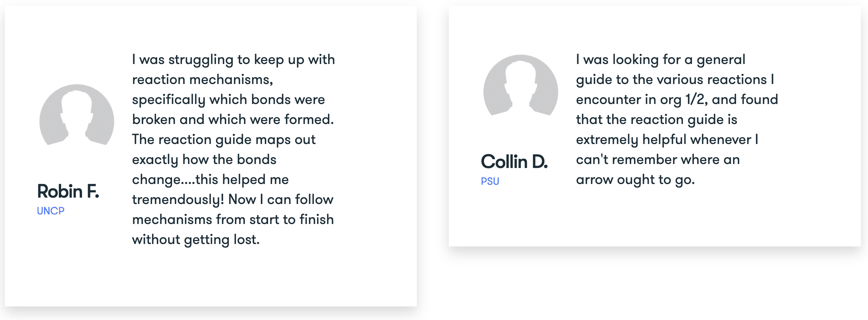Click "specifically which bonds were" text line
Screen dimensions: 868x320
[228, 100]
